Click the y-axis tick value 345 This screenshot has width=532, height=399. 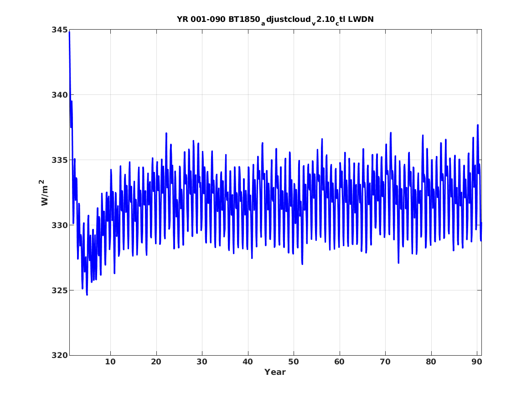pos(60,30)
